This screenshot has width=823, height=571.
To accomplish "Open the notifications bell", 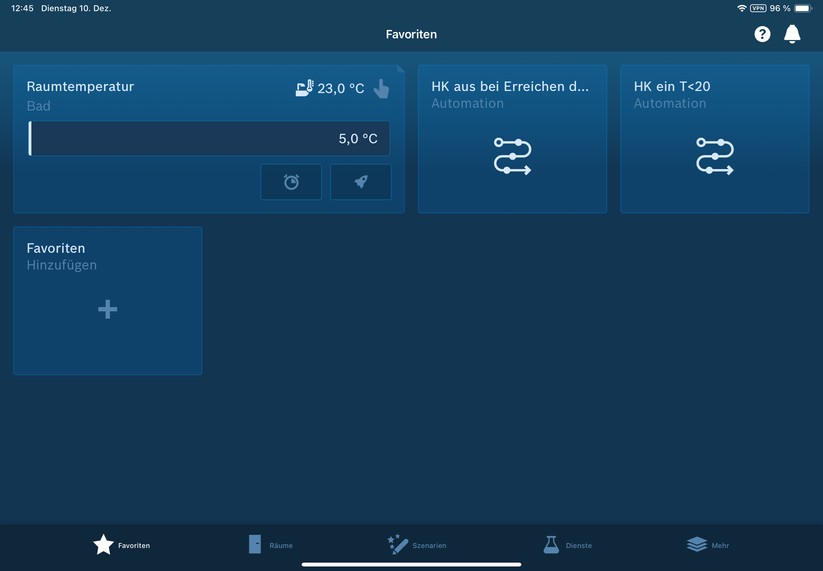I will pyautogui.click(x=792, y=34).
